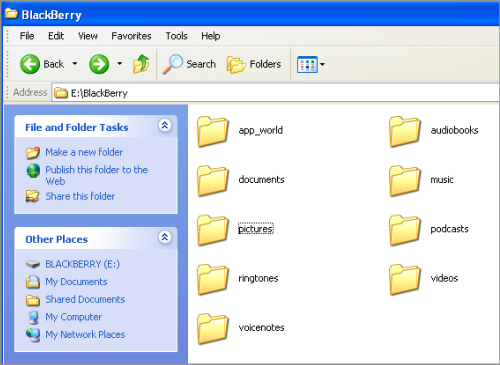Click the My Network Places icon
500x365 pixels.
[33, 335]
